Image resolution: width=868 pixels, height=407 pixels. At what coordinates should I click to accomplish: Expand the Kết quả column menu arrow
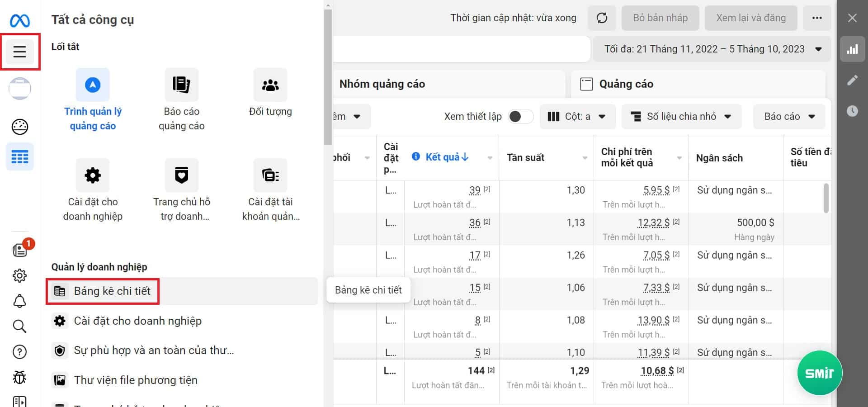490,158
